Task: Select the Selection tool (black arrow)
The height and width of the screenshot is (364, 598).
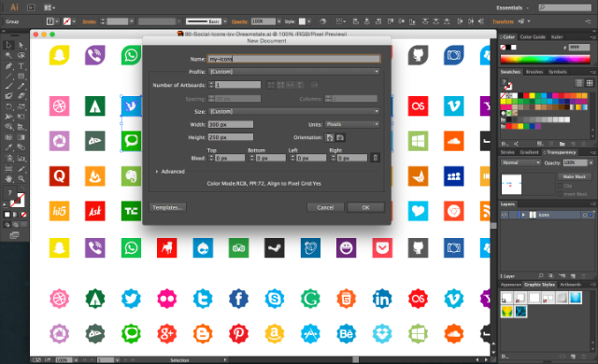Action: click(8, 46)
